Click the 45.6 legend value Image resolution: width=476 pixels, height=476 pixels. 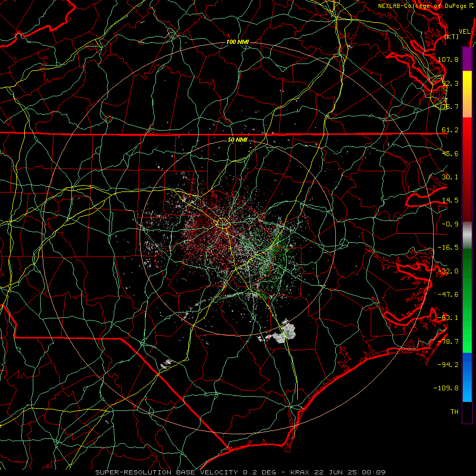coord(450,153)
